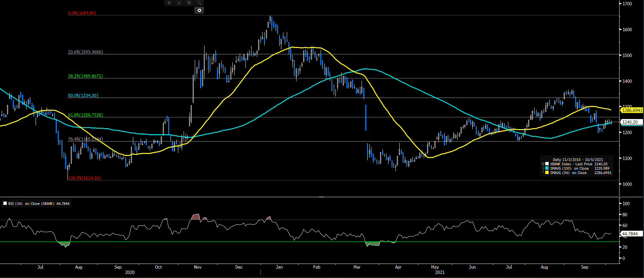
Task: Collapse the XBANK Index legend tree
Action: pyautogui.click(x=543, y=164)
